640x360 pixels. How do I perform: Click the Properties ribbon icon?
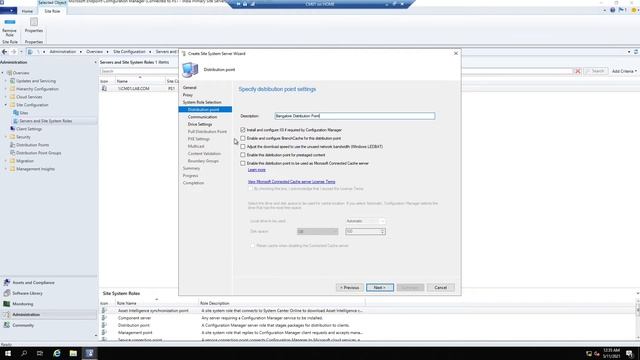point(34,22)
